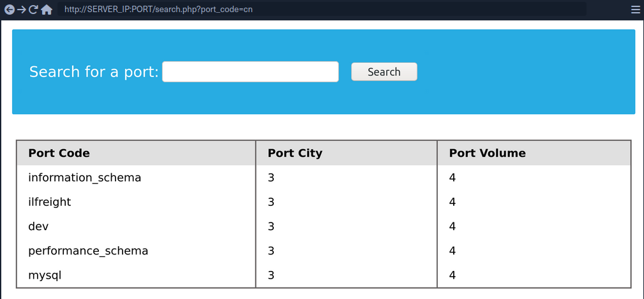644x299 pixels.
Task: Click the browser back arrow
Action: pyautogui.click(x=10, y=10)
